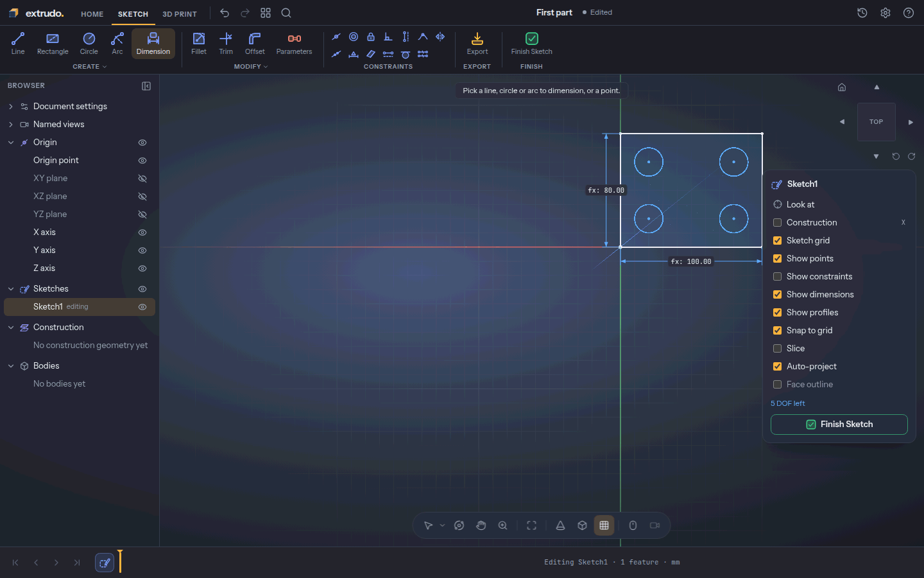Click Look at in Sketch1 panel
The height and width of the screenshot is (578, 924).
point(801,205)
